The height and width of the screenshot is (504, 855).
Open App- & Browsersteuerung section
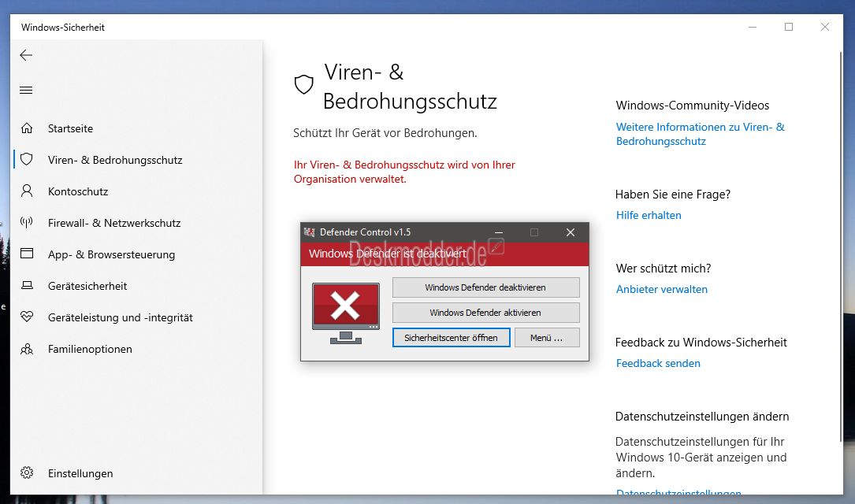point(111,255)
